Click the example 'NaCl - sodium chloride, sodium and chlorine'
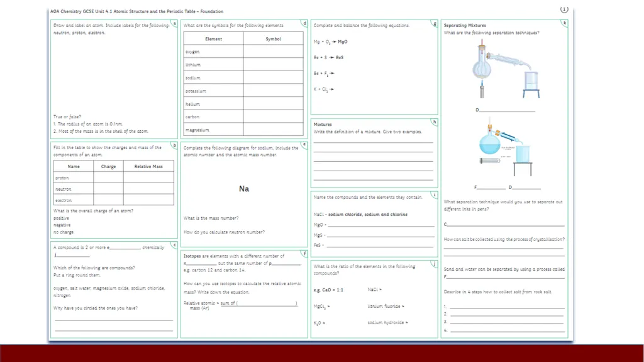The height and width of the screenshot is (362, 644). 360,215
